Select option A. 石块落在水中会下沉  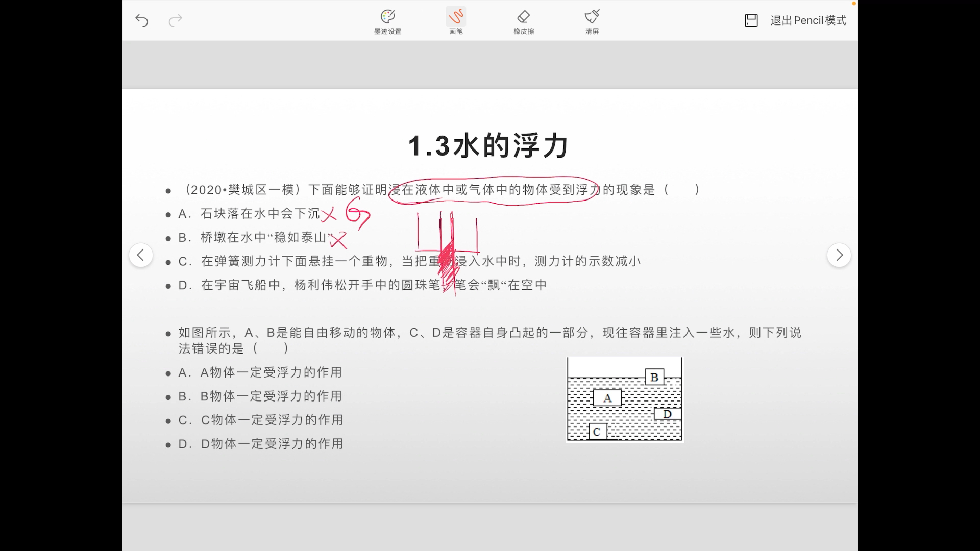click(x=249, y=214)
